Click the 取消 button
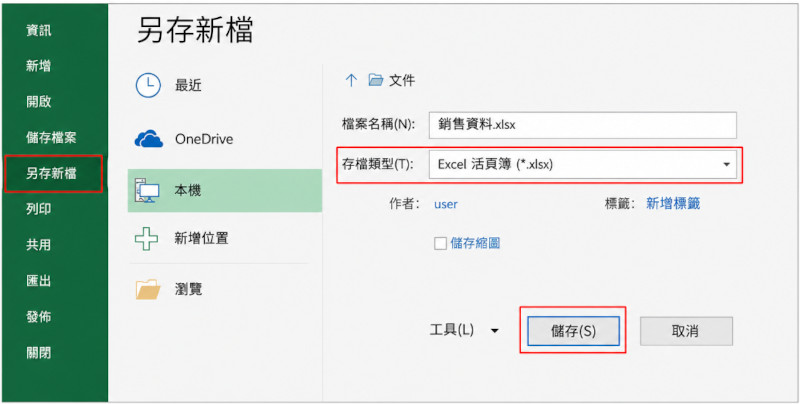 click(x=686, y=331)
